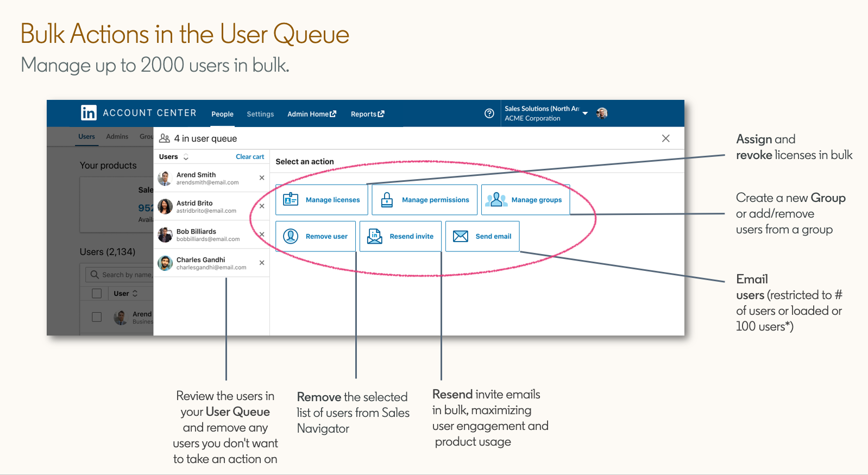Select the Users sub-tab

86,136
